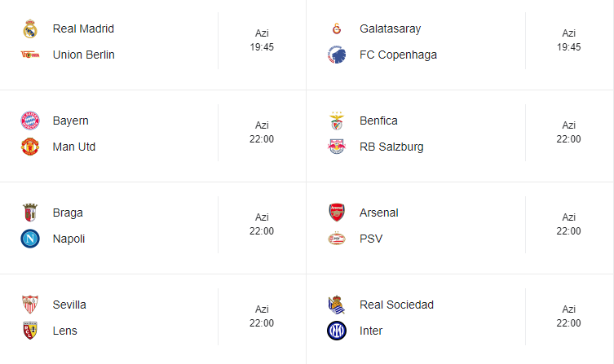The width and height of the screenshot is (614, 364).
Task: Select the RB Salzburg team name
Action: tap(391, 147)
